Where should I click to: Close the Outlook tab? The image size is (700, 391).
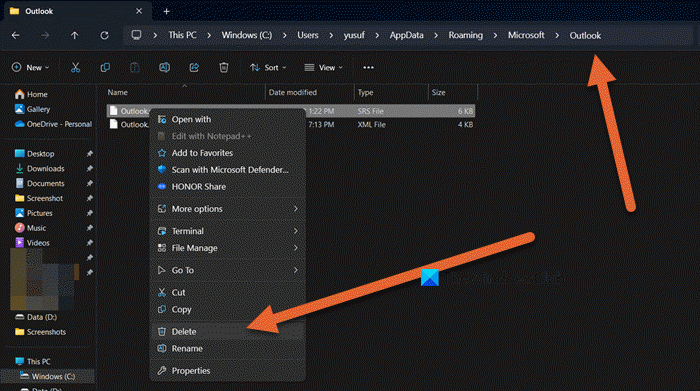(x=139, y=11)
